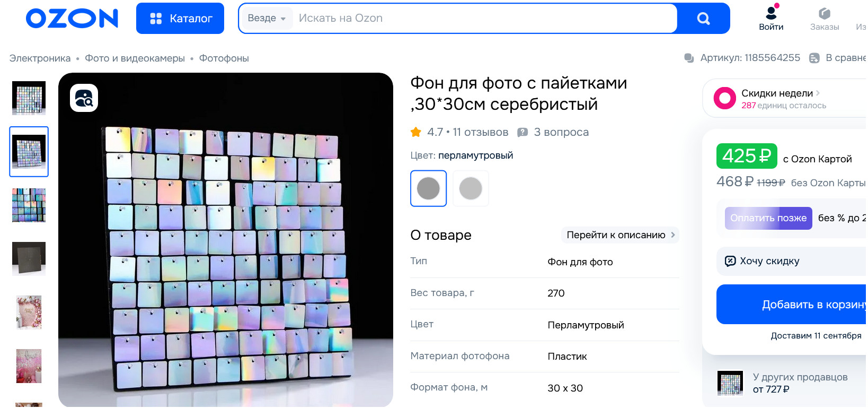Click the compare icon near В сравнение

[814, 58]
